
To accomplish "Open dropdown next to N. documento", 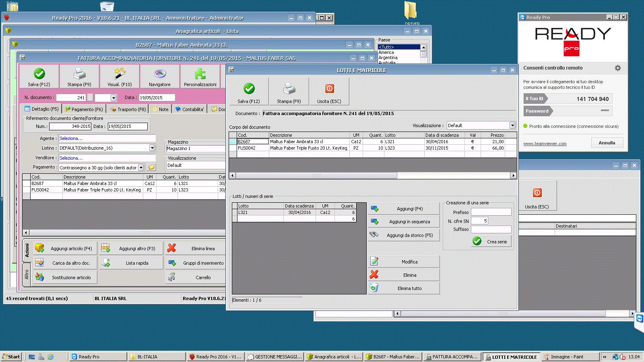I will 114,98.
